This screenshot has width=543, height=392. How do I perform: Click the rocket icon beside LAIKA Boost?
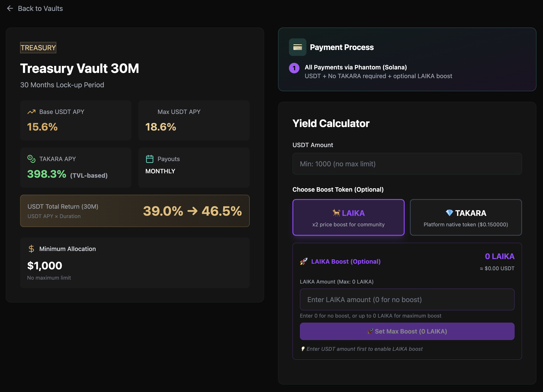(x=304, y=261)
